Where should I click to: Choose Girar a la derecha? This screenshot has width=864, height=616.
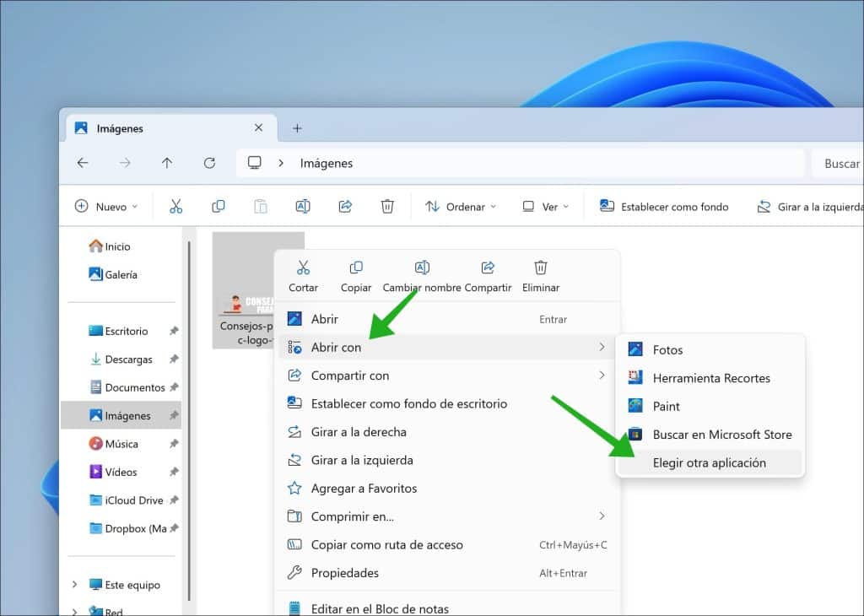(447, 432)
